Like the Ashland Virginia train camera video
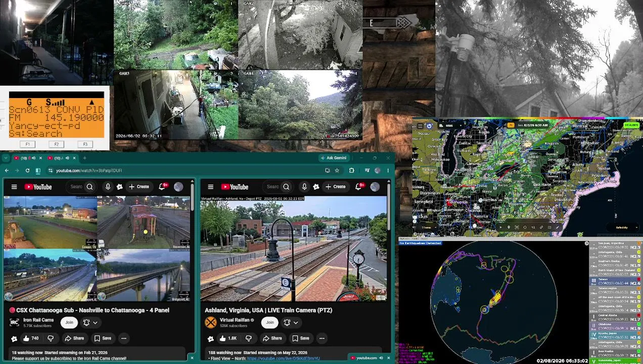The image size is (643, 364). [x=227, y=338]
